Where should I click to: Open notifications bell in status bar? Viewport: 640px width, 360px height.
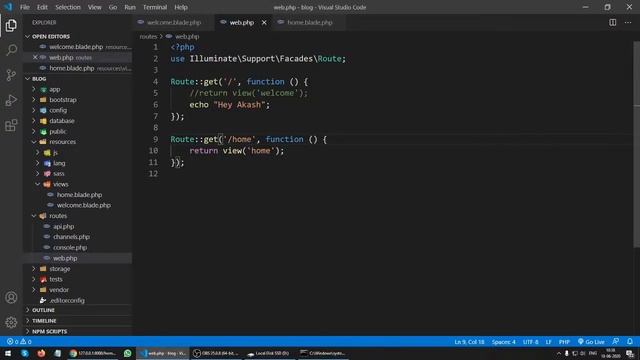[630, 342]
